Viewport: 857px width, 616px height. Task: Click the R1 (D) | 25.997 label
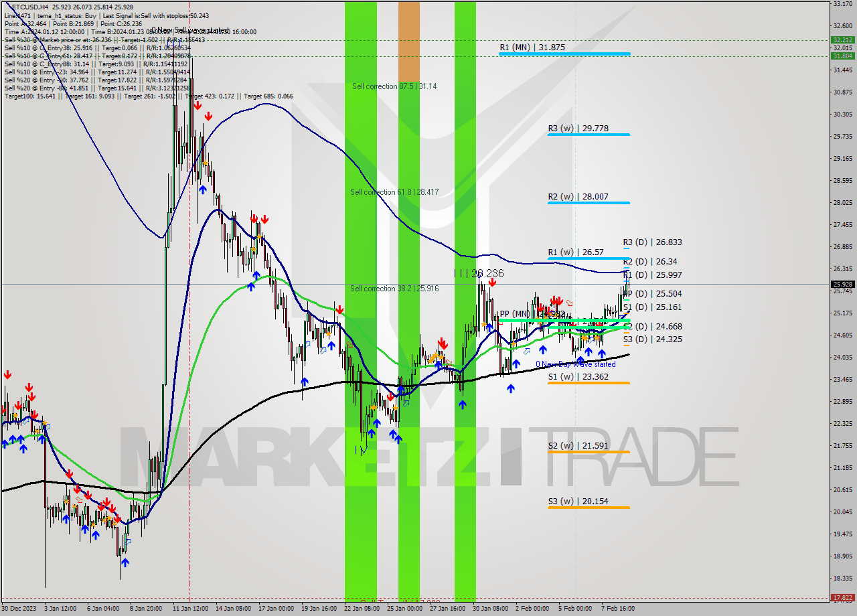tap(652, 275)
